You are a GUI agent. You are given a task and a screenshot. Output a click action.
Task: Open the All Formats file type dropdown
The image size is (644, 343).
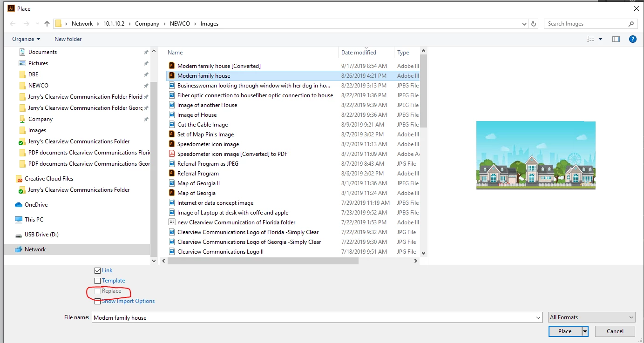pos(592,317)
